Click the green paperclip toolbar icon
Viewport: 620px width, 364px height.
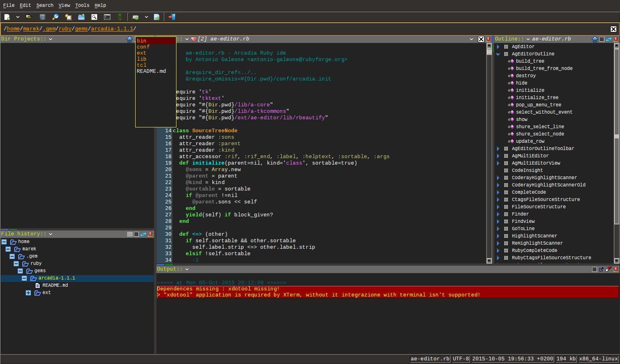pyautogui.click(x=120, y=17)
